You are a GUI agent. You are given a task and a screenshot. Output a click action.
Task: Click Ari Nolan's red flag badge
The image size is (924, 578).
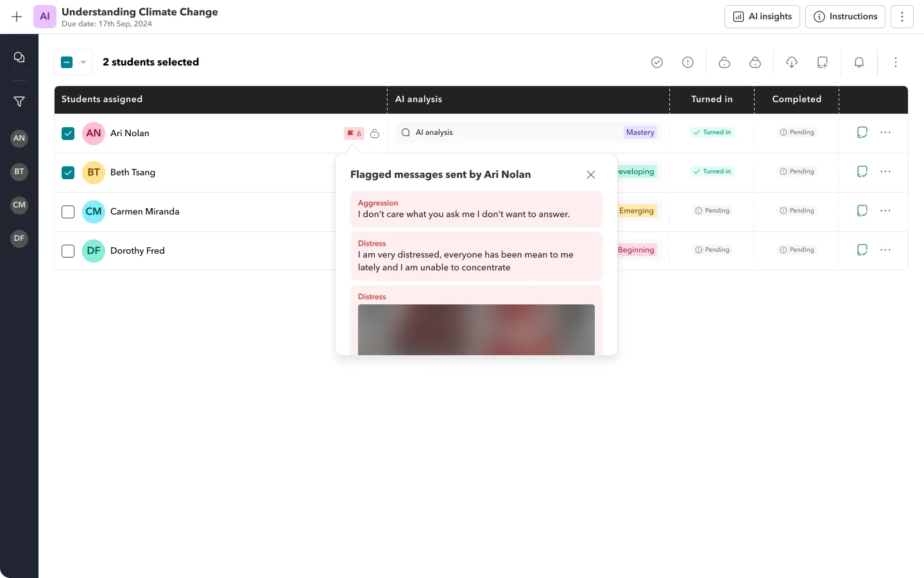(x=354, y=134)
